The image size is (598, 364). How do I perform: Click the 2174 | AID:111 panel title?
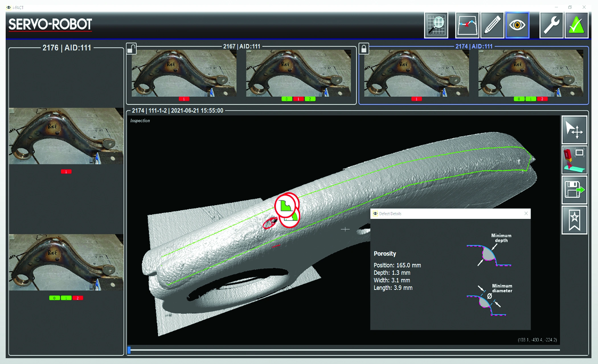474,46
